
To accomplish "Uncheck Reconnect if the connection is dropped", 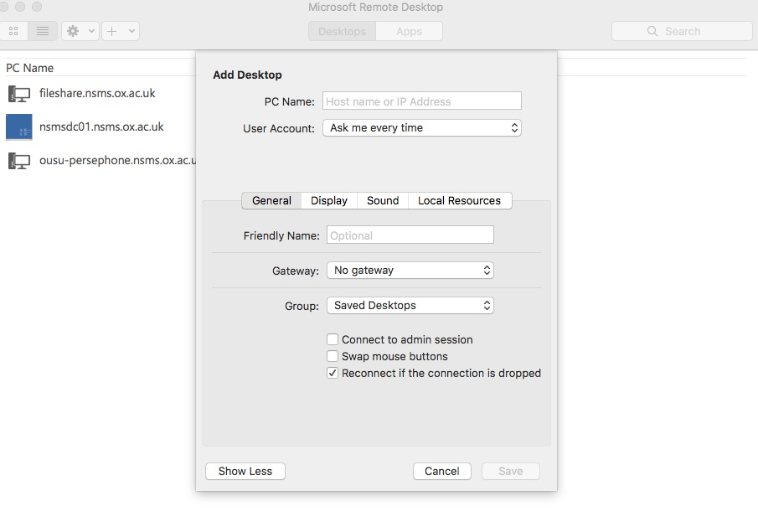I will pyautogui.click(x=333, y=373).
